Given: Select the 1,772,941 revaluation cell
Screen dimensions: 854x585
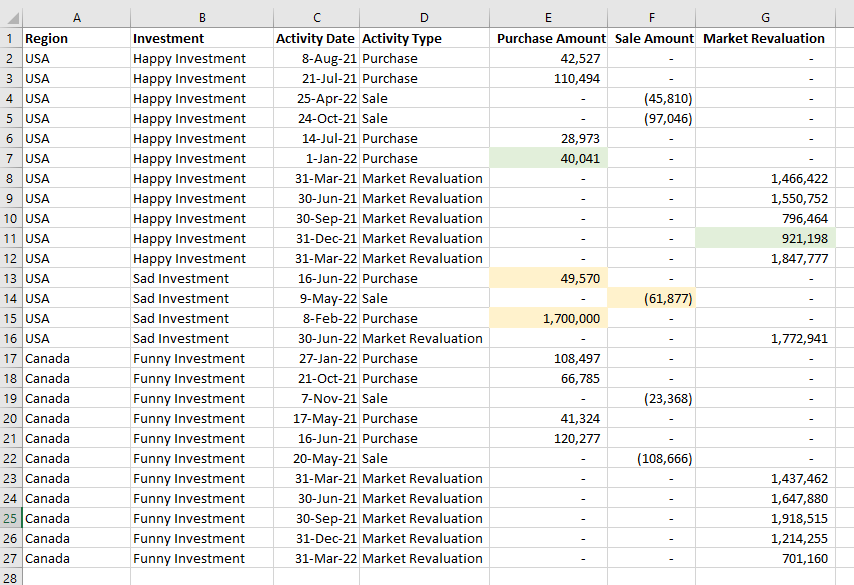Looking at the screenshot, I should (x=765, y=338).
